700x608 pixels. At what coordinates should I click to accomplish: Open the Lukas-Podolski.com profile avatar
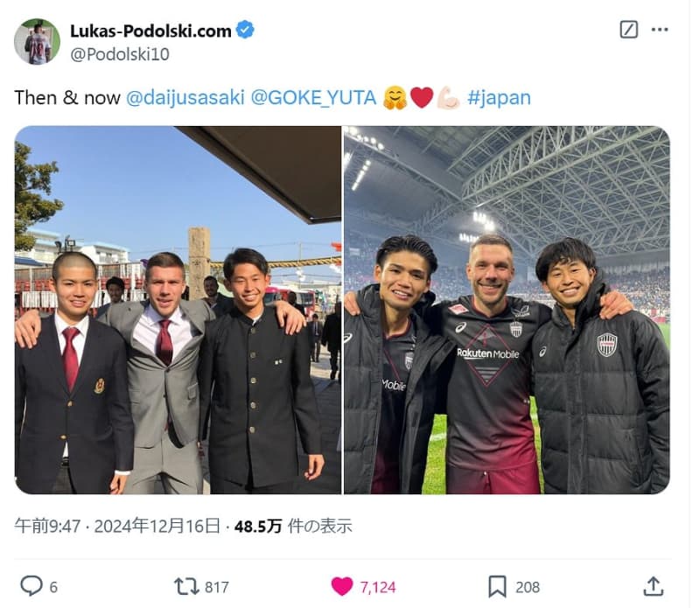pos(37,41)
